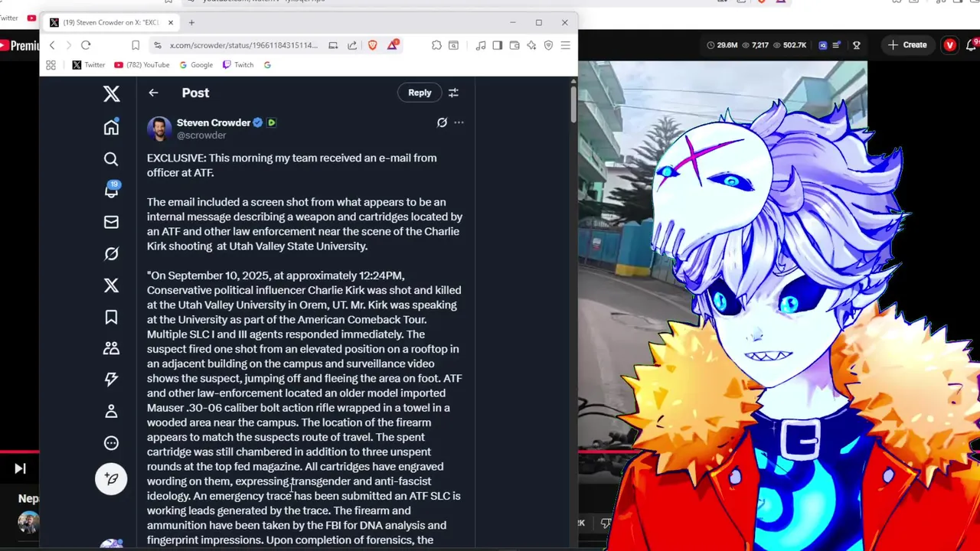Click the YouTube Premium logo in background window
The width and height of the screenshot is (980, 551).
coord(20,46)
